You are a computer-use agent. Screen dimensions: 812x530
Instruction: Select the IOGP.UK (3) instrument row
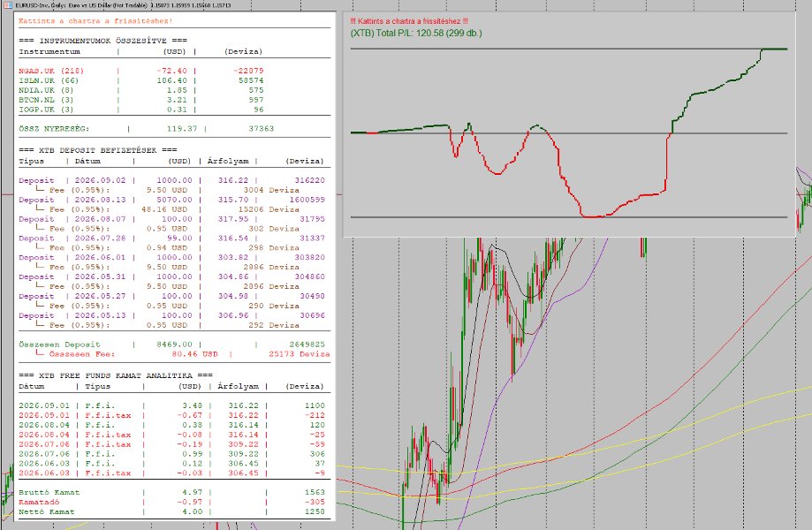[140, 110]
